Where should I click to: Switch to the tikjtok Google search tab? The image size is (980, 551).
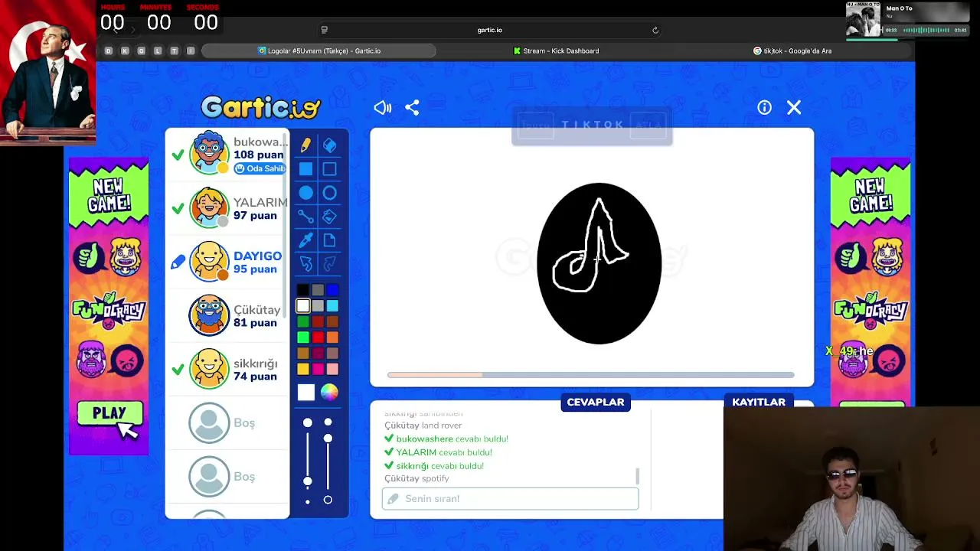(x=793, y=51)
